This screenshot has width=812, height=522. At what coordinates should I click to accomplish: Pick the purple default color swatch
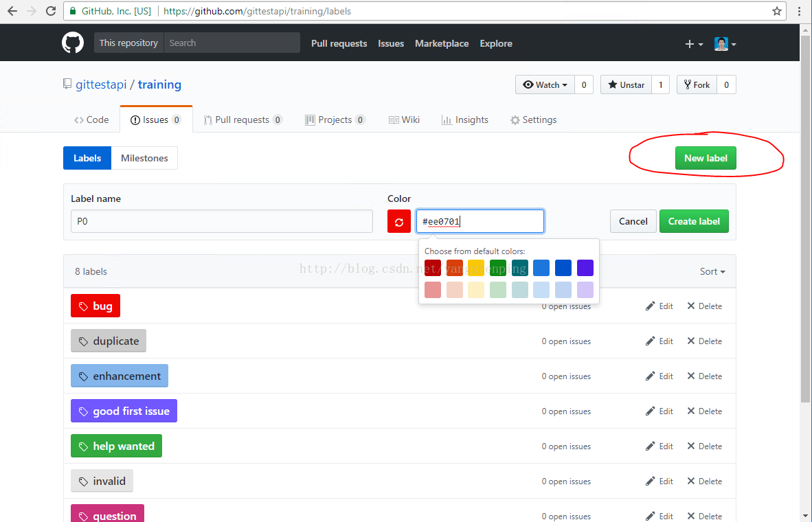(x=585, y=268)
